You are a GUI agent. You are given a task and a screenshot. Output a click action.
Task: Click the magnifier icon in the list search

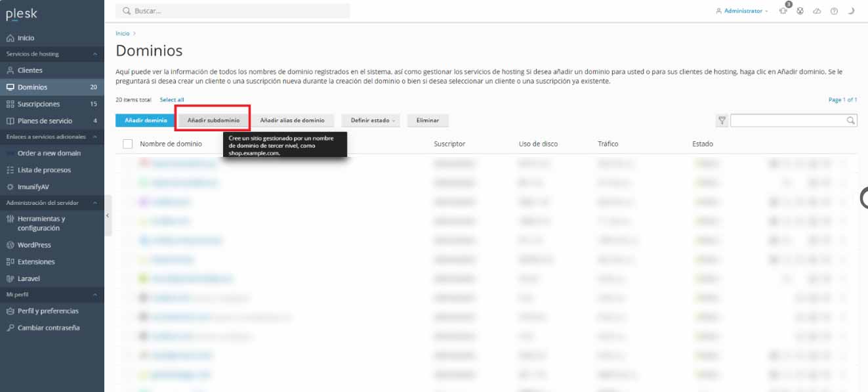[x=851, y=121]
